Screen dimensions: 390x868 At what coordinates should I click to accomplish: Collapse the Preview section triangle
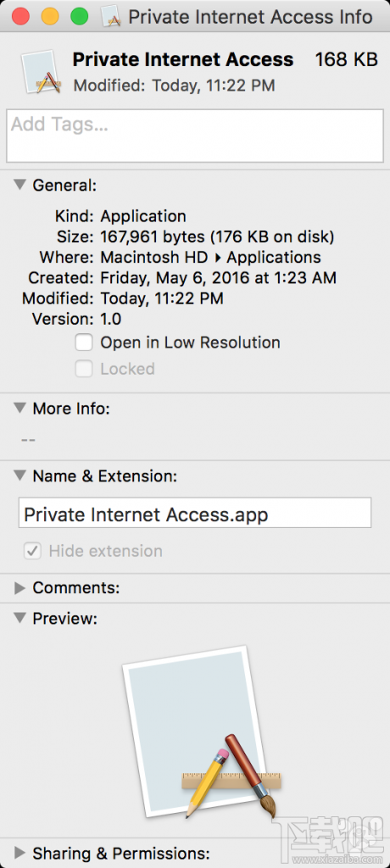[x=20, y=618]
